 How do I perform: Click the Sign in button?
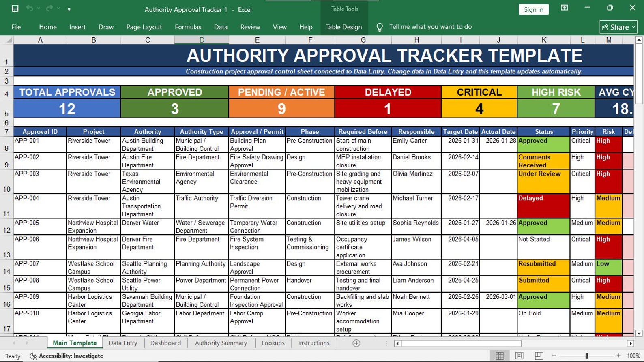click(x=533, y=9)
